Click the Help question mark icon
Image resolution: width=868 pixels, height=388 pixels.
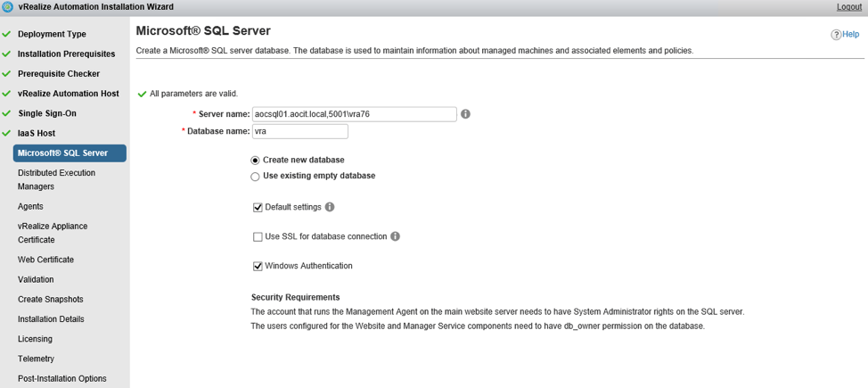click(836, 35)
